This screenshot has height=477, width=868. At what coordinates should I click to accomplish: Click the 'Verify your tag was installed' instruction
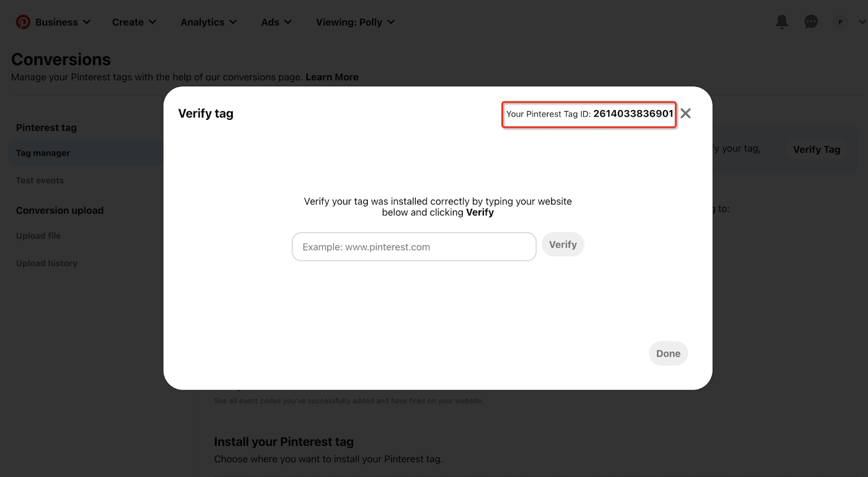[438, 207]
